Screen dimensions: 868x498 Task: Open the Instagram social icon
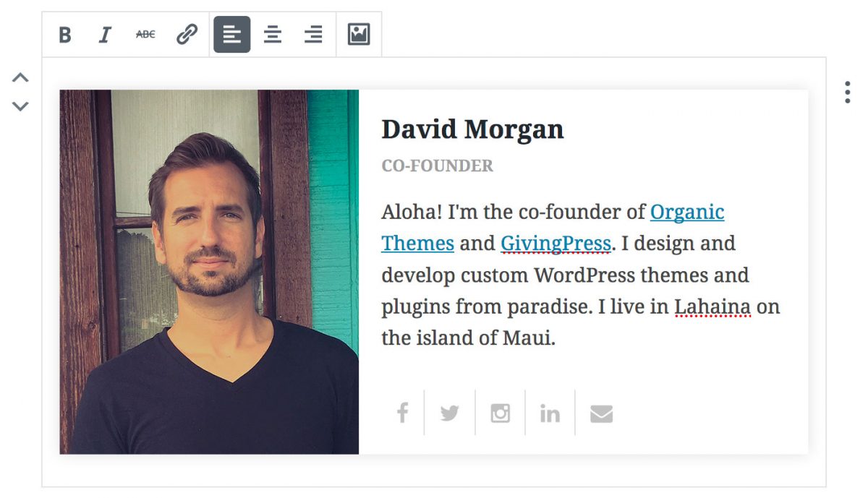pyautogui.click(x=501, y=413)
